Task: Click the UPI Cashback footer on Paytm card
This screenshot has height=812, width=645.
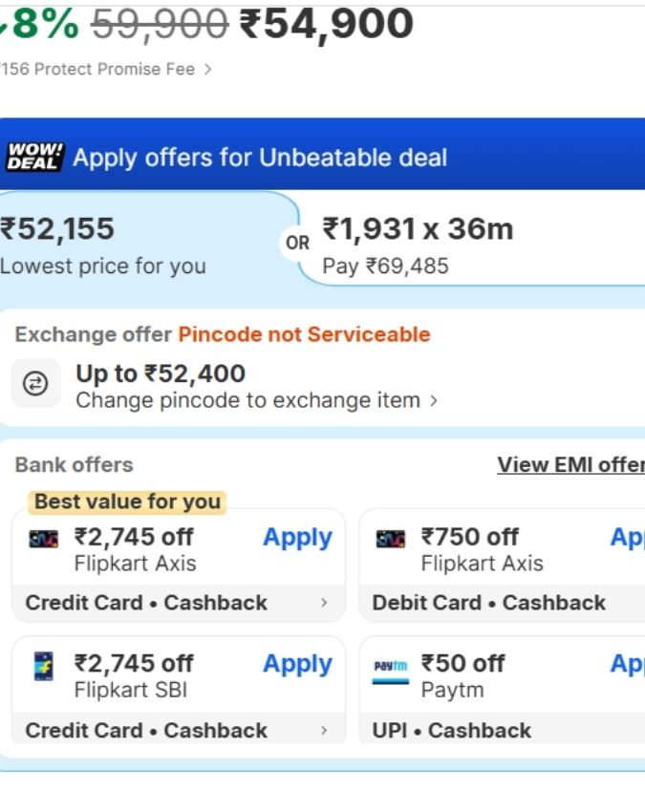Action: click(452, 730)
